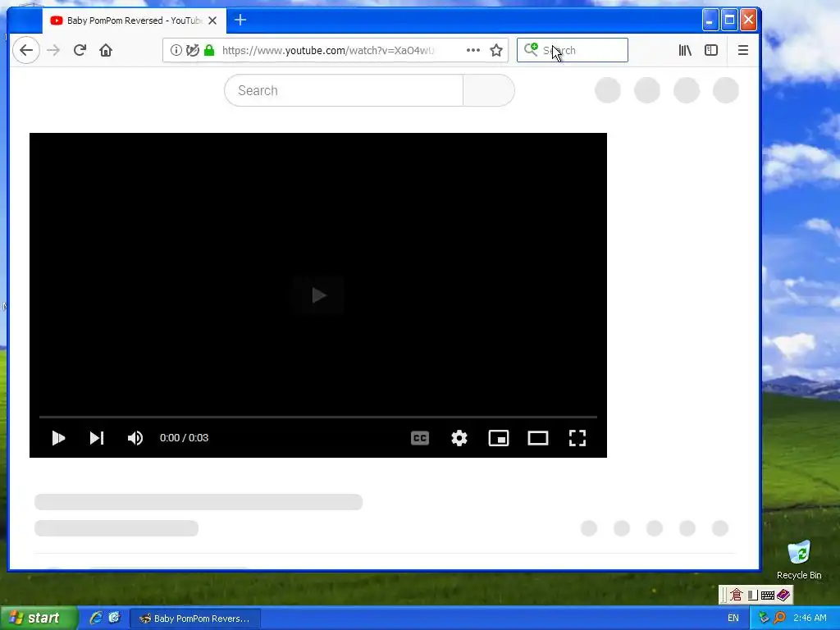Viewport: 840px width, 630px height.
Task: Click the large center play button
Action: pyautogui.click(x=318, y=294)
